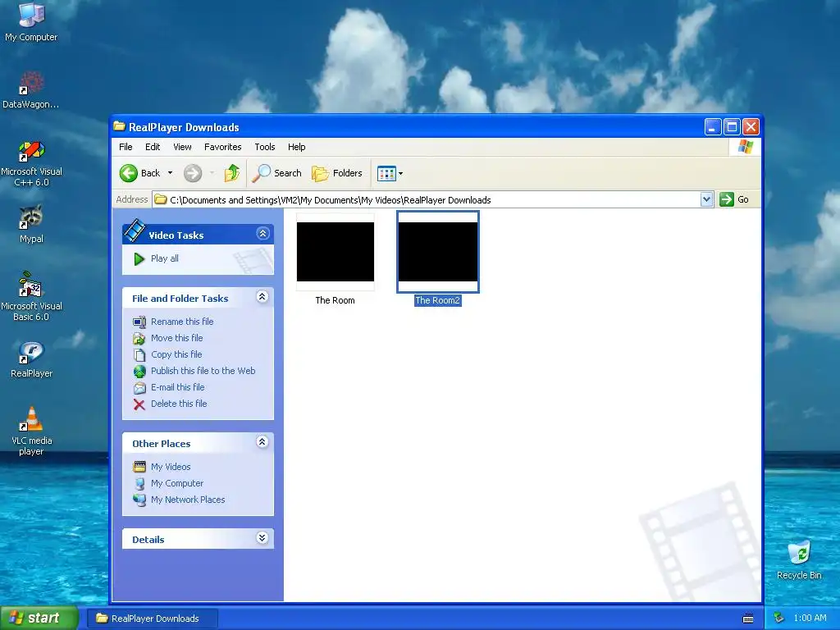Open the File menu
Screen dimensions: 840x630
(x=126, y=147)
